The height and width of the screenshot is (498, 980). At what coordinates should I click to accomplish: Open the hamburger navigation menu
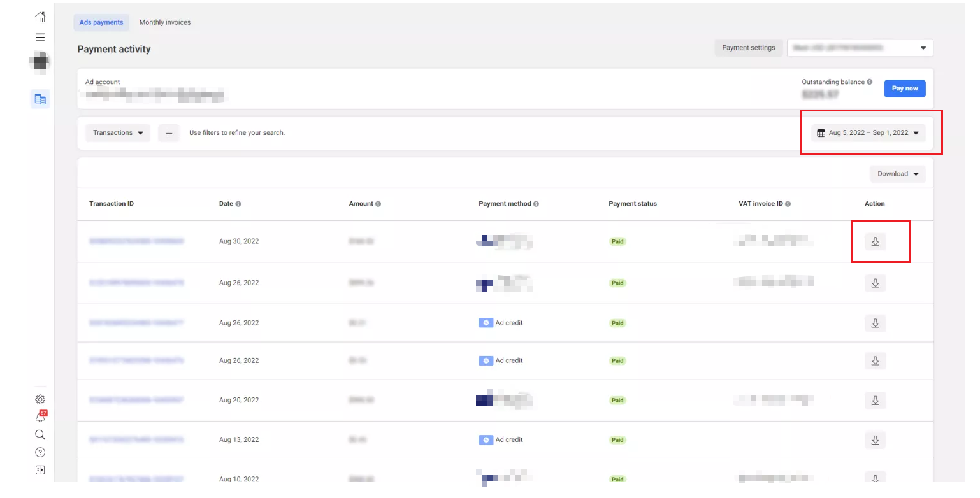(40, 37)
